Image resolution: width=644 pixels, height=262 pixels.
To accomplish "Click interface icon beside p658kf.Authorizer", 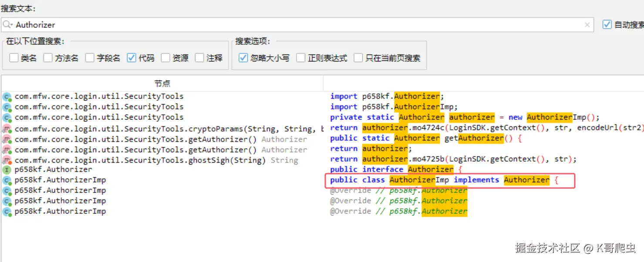I will click(x=7, y=170).
